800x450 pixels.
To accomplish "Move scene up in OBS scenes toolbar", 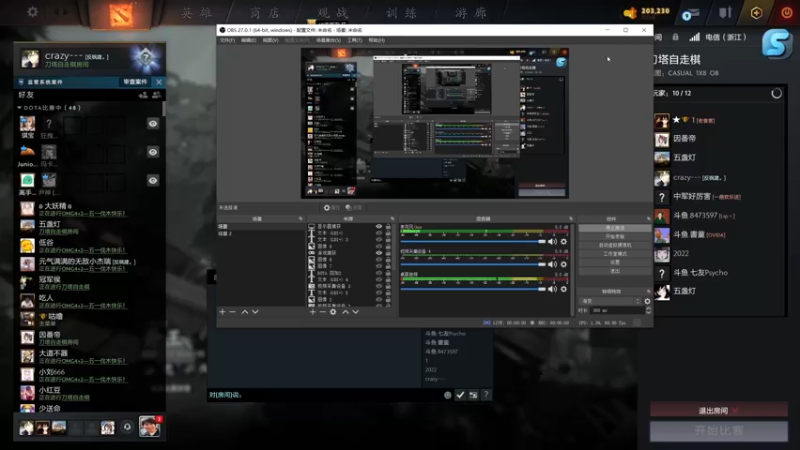I will (245, 312).
